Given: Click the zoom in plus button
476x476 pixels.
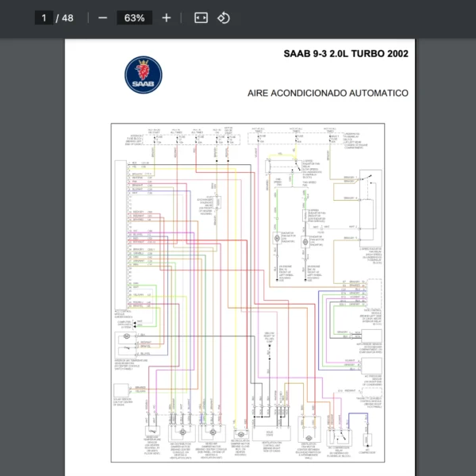Looking at the screenshot, I should pos(166,17).
